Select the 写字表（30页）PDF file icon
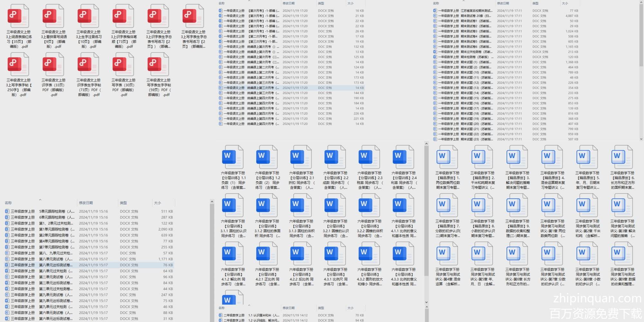Viewport: 644px width, 322px height. (123, 64)
